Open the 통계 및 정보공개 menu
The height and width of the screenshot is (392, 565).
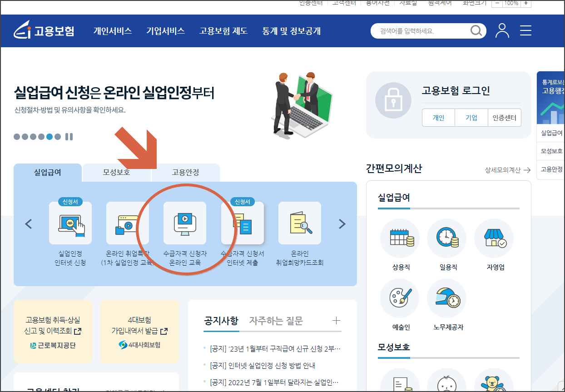point(292,31)
